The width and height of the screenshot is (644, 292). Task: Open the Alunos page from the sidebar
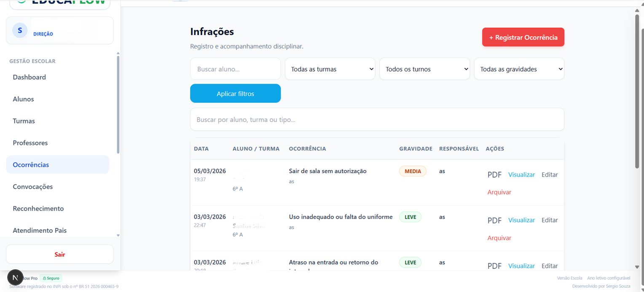pyautogui.click(x=23, y=99)
